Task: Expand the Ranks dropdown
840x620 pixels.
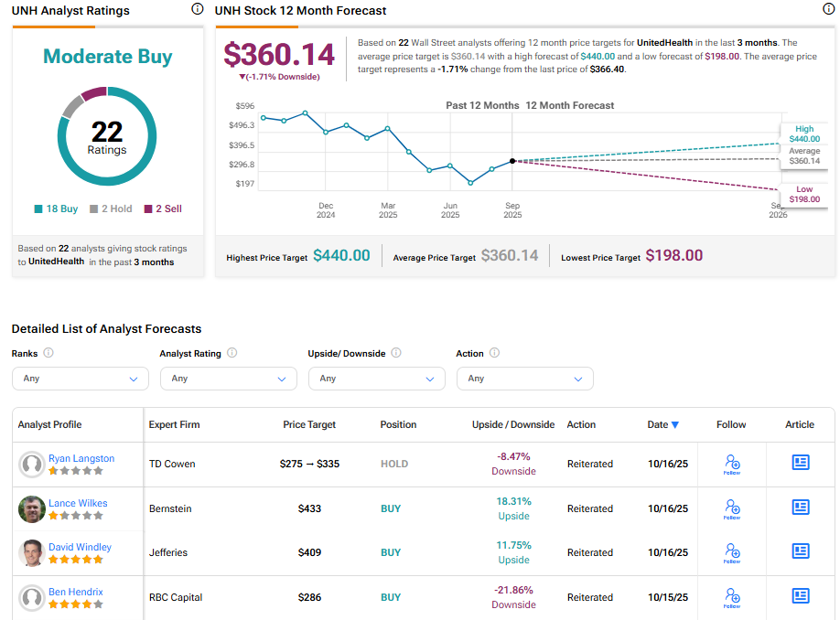Action: tap(80, 379)
